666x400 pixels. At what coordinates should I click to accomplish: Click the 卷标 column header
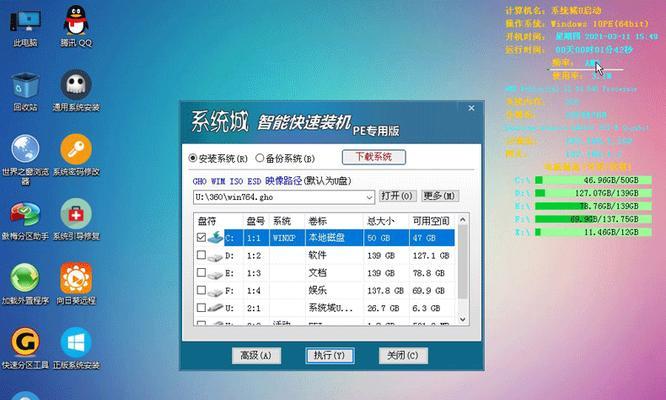[334, 221]
